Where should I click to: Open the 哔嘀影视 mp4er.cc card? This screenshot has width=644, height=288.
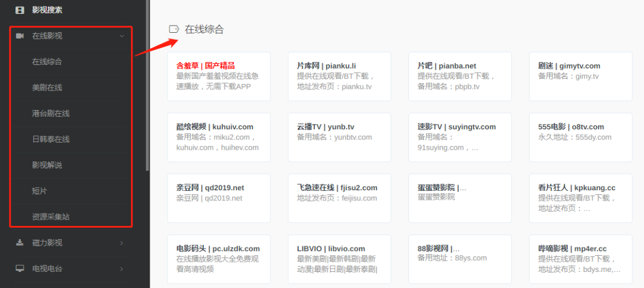[581, 259]
